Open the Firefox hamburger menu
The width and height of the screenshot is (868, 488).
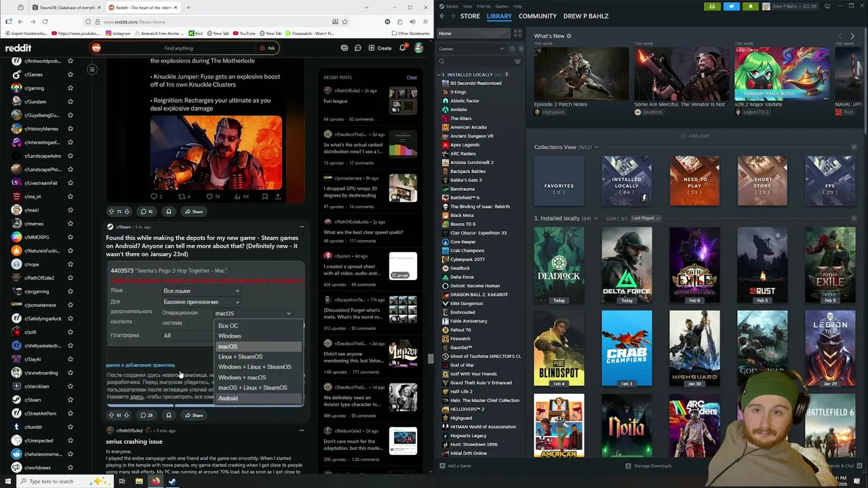coord(427,22)
